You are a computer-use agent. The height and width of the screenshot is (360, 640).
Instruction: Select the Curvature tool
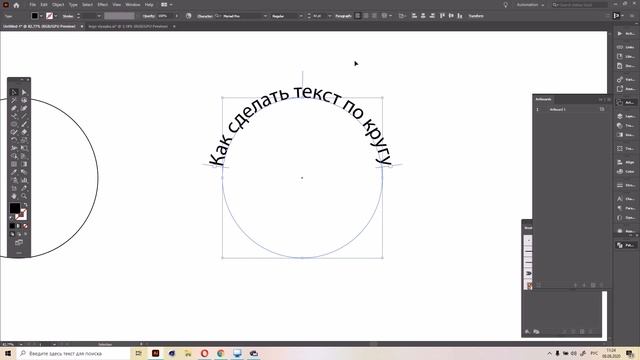tap(24, 108)
